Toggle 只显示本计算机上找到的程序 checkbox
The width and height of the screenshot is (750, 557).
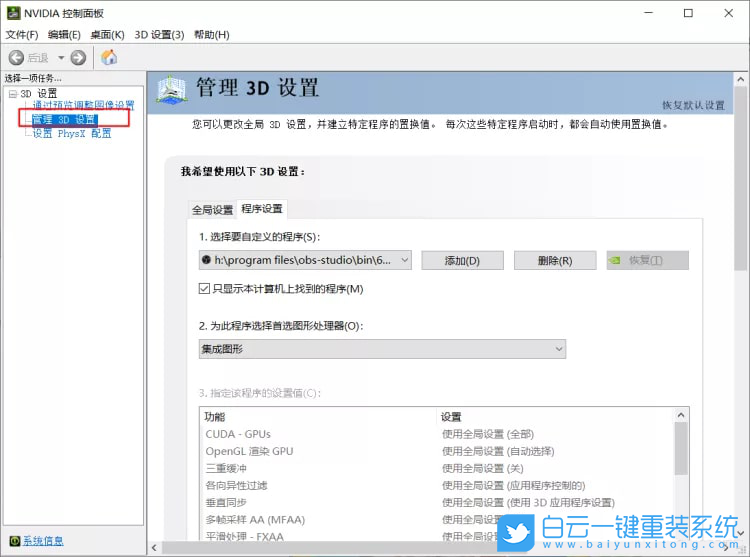point(204,289)
